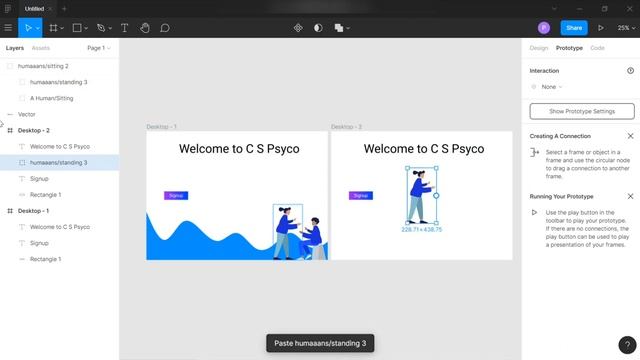The width and height of the screenshot is (640, 360).
Task: Select the Pen tool
Action: pos(101,28)
